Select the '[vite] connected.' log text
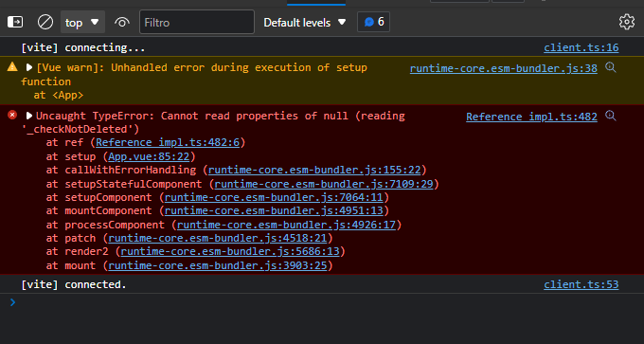 click(74, 284)
